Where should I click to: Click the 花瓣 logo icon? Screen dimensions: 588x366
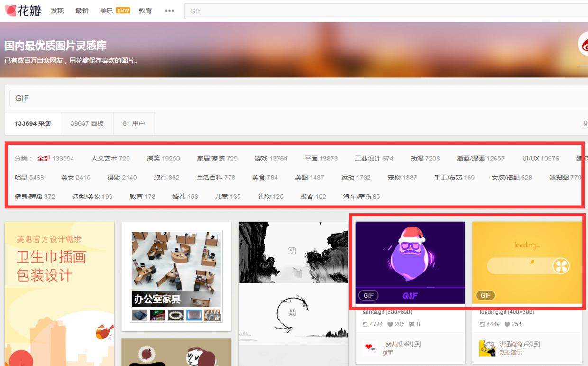[9, 10]
